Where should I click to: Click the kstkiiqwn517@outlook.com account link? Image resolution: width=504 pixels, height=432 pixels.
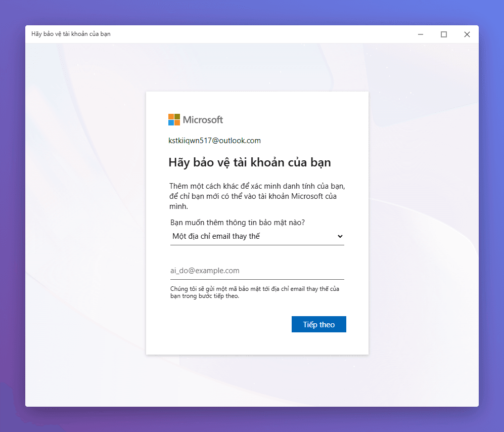[214, 141]
